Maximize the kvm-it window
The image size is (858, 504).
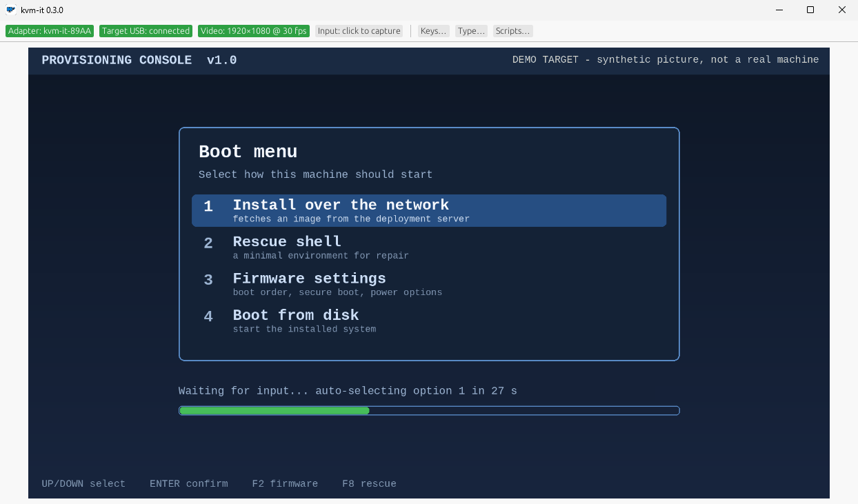810,10
